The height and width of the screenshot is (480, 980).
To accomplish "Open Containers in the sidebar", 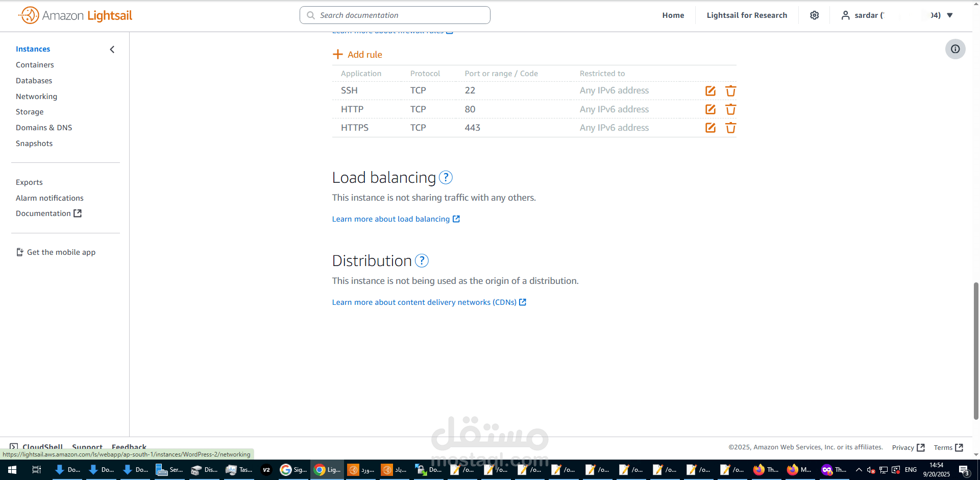I will point(35,65).
